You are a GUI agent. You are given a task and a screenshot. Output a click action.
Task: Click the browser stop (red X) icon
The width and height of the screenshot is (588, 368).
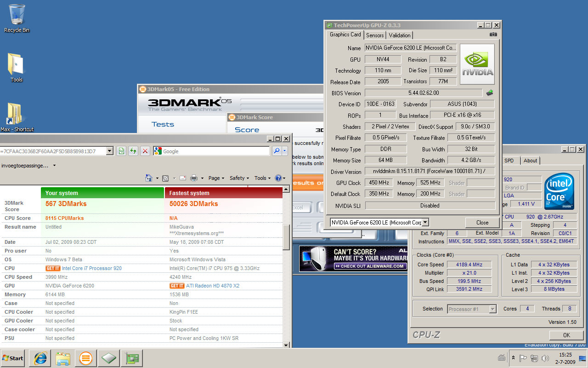pyautogui.click(x=145, y=151)
